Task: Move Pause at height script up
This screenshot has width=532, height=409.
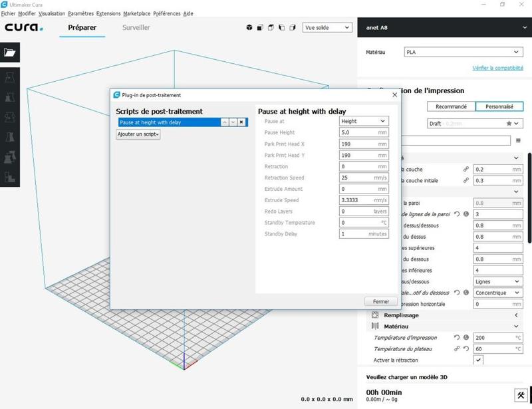Action: 225,122
